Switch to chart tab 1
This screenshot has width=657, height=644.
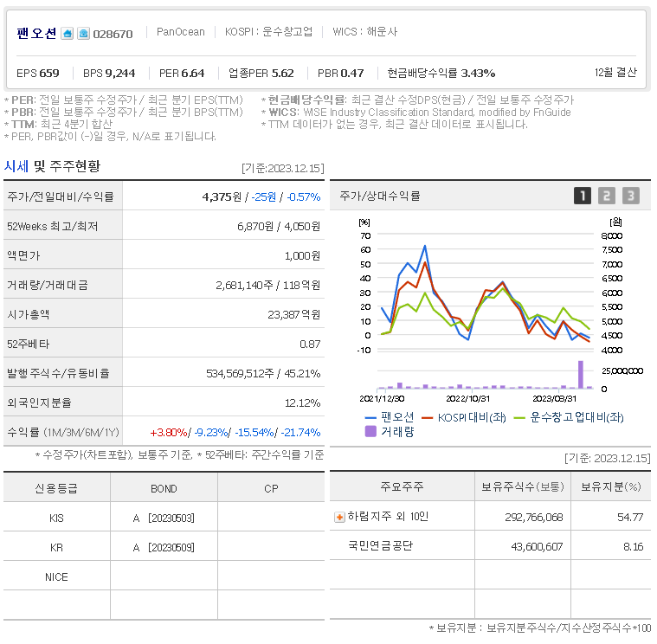pyautogui.click(x=583, y=196)
